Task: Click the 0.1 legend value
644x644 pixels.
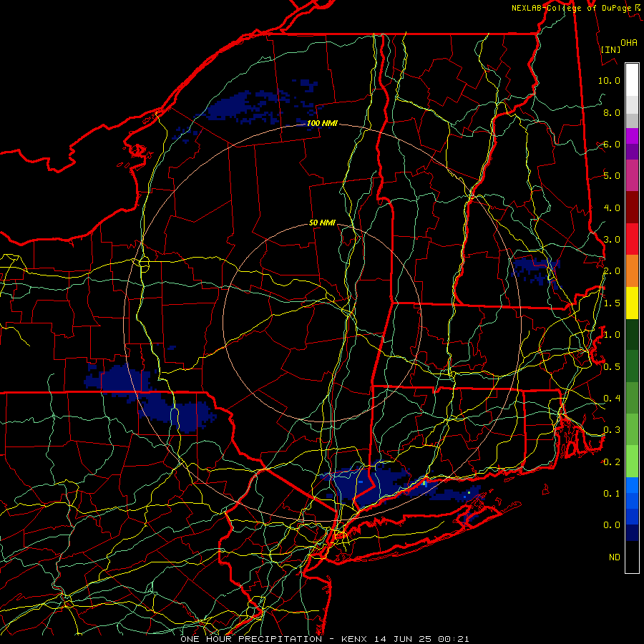Action: tap(612, 494)
